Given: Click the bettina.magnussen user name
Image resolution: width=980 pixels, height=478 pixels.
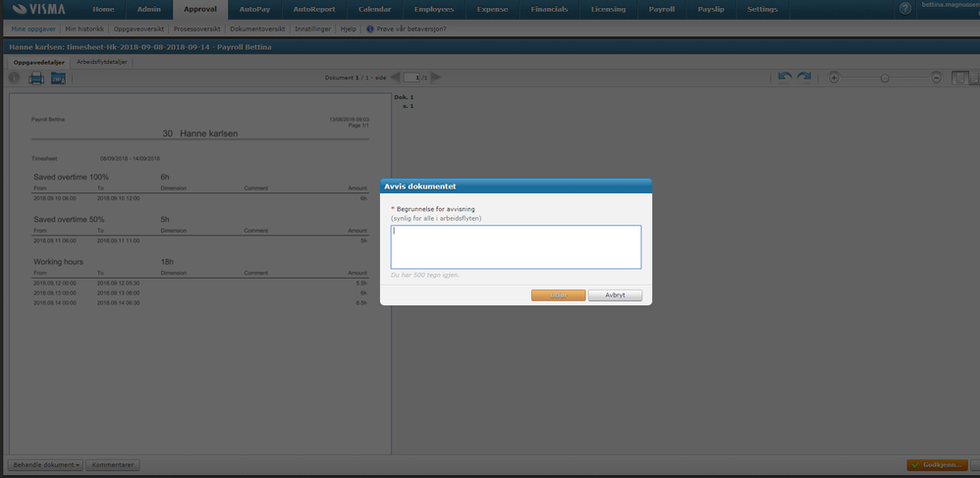Looking at the screenshot, I should pyautogui.click(x=951, y=5).
